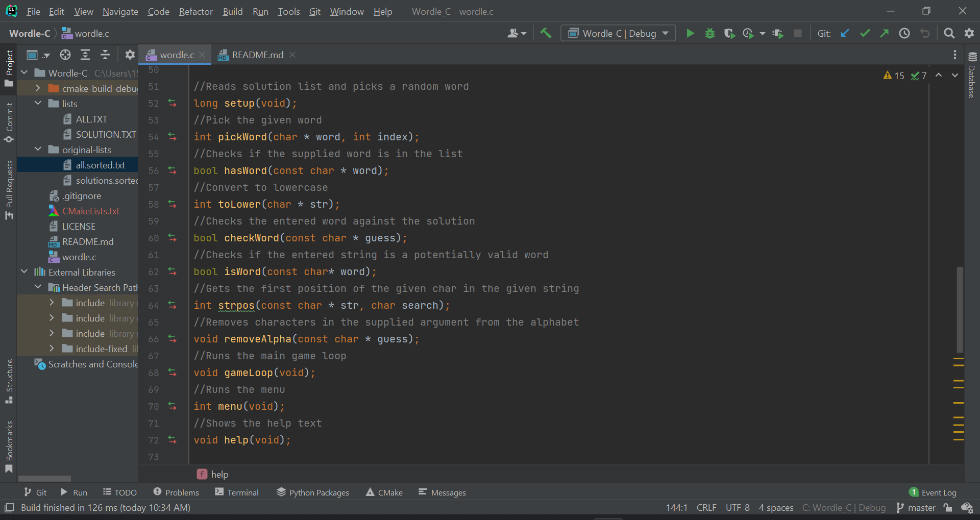Image resolution: width=980 pixels, height=520 pixels.
Task: Collapse the original-lists folder
Action: pyautogui.click(x=38, y=149)
